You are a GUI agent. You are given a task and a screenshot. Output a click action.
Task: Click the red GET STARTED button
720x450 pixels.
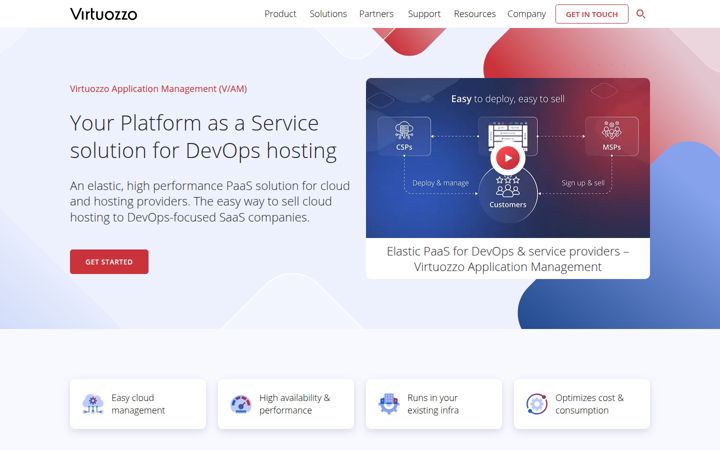(x=109, y=262)
